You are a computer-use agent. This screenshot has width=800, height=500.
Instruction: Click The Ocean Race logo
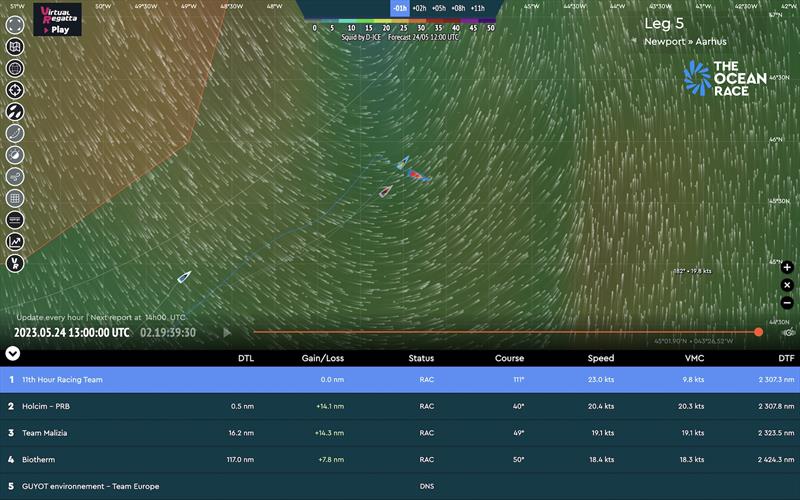click(x=725, y=79)
